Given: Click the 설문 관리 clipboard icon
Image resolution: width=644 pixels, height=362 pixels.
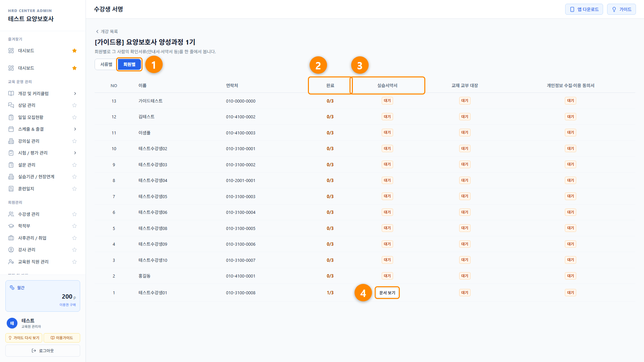Looking at the screenshot, I should coord(11,165).
